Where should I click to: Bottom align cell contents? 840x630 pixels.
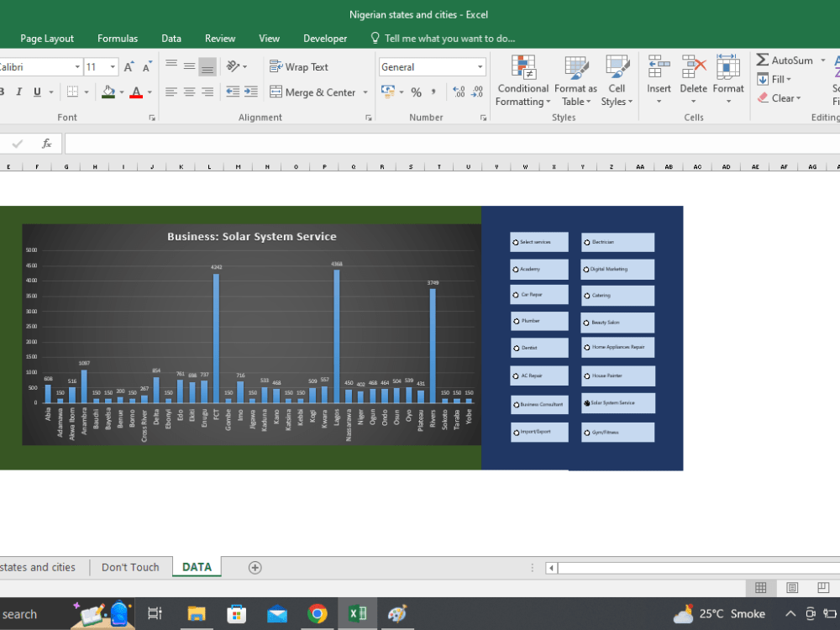[207, 66]
